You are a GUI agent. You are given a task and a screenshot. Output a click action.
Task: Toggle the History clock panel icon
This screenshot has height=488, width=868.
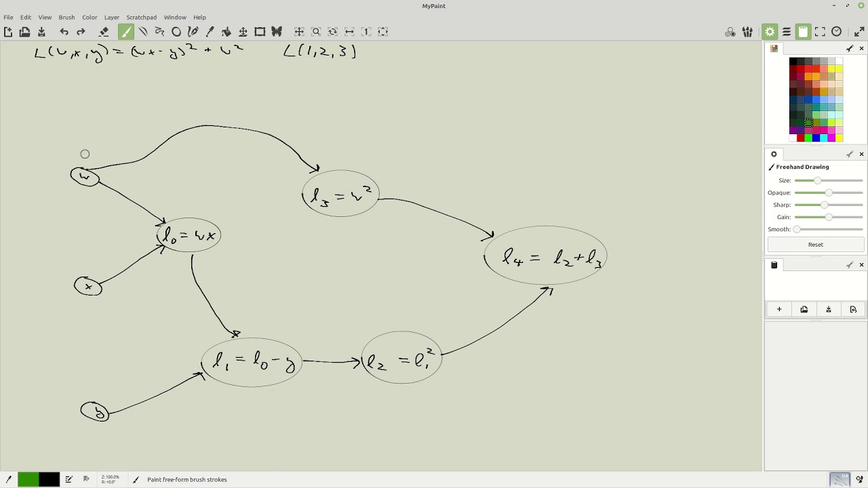click(x=837, y=32)
